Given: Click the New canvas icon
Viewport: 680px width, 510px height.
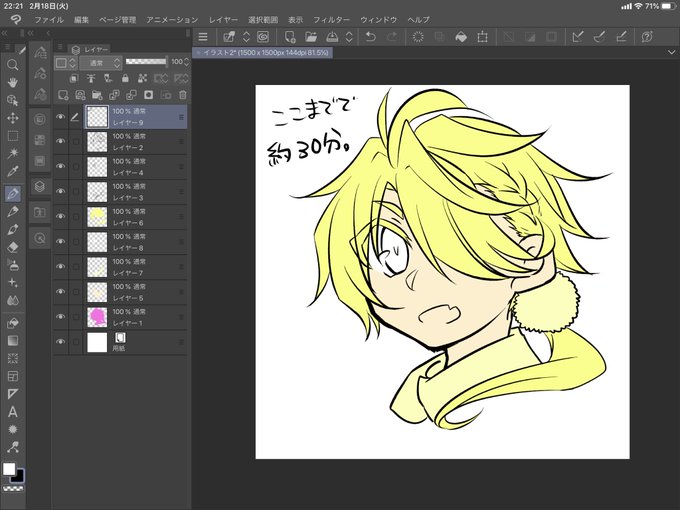Looking at the screenshot, I should [290, 37].
